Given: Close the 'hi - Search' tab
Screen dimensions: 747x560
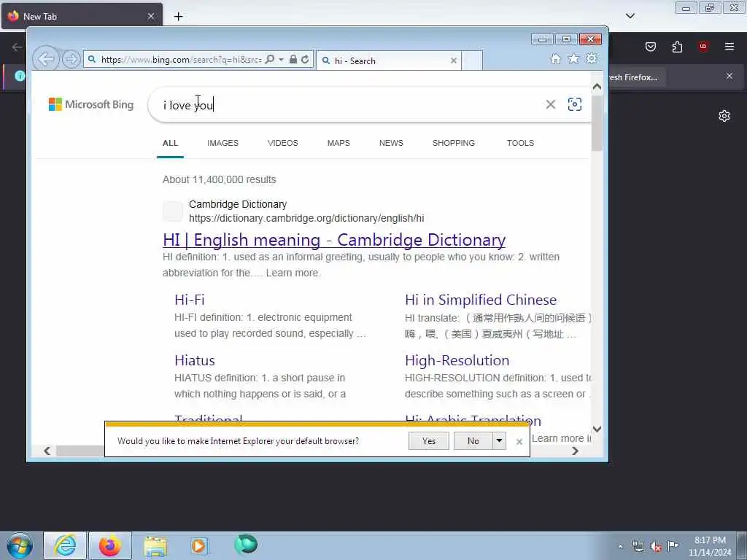Looking at the screenshot, I should coord(453,61).
